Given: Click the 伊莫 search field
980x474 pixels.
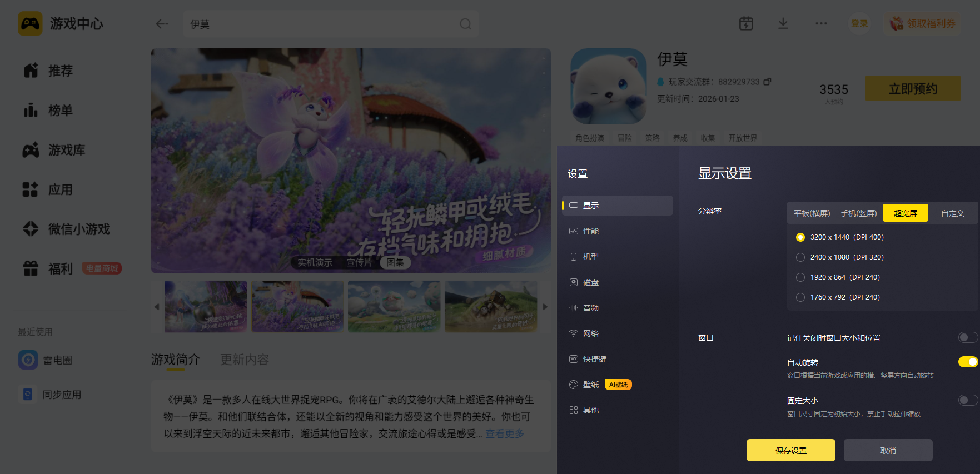Looking at the screenshot, I should click(x=331, y=24).
